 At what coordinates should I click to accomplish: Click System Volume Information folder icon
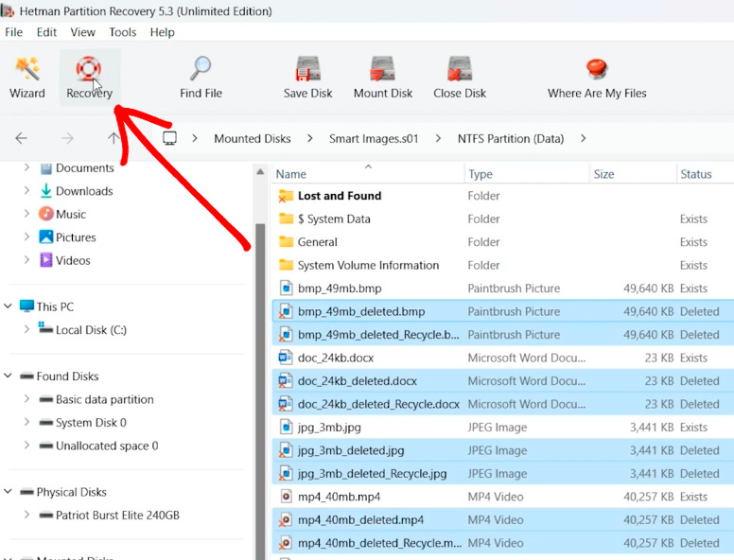pyautogui.click(x=286, y=265)
